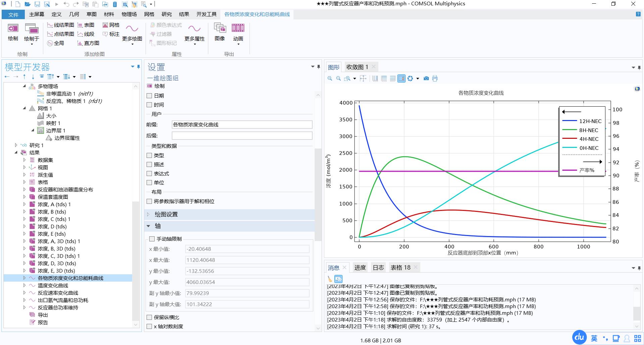The width and height of the screenshot is (644, 345).
Task: Click the Undo arrow in the quick toolbar
Action: click(x=66, y=4)
